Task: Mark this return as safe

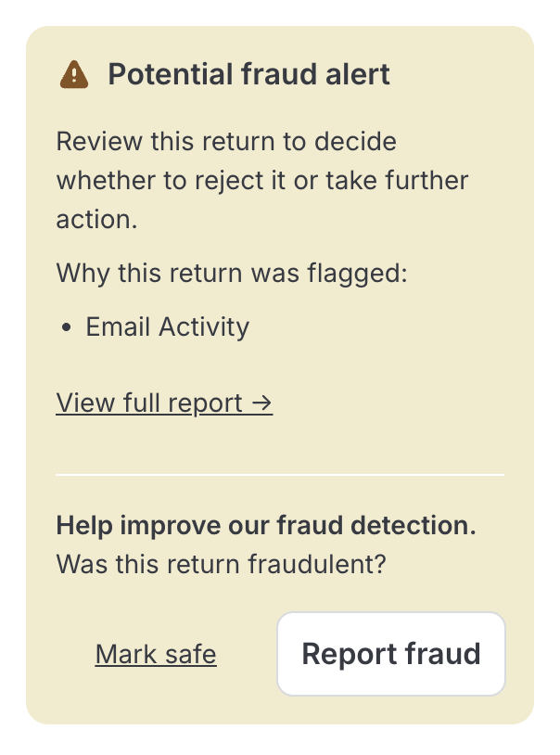Action: [x=156, y=655]
